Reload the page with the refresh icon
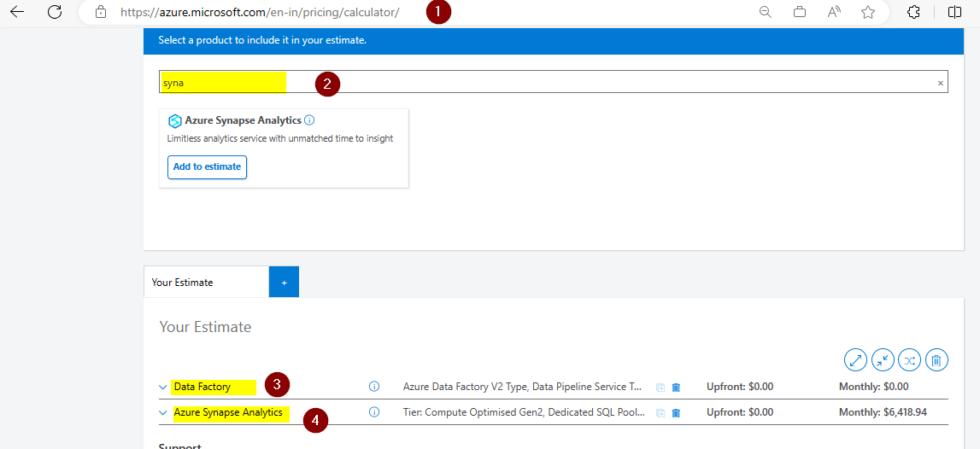This screenshot has width=980, height=449. [55, 11]
